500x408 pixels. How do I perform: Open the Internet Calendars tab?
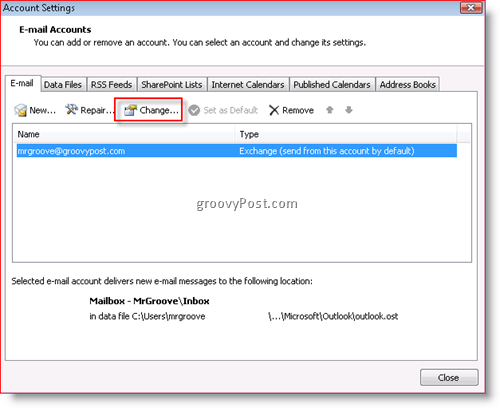pyautogui.click(x=248, y=85)
